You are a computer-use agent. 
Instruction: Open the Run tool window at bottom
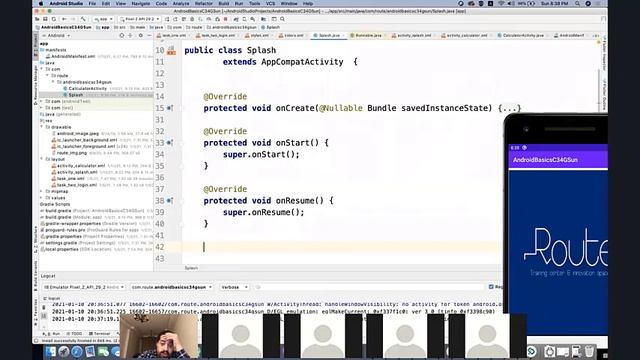(x=52, y=334)
